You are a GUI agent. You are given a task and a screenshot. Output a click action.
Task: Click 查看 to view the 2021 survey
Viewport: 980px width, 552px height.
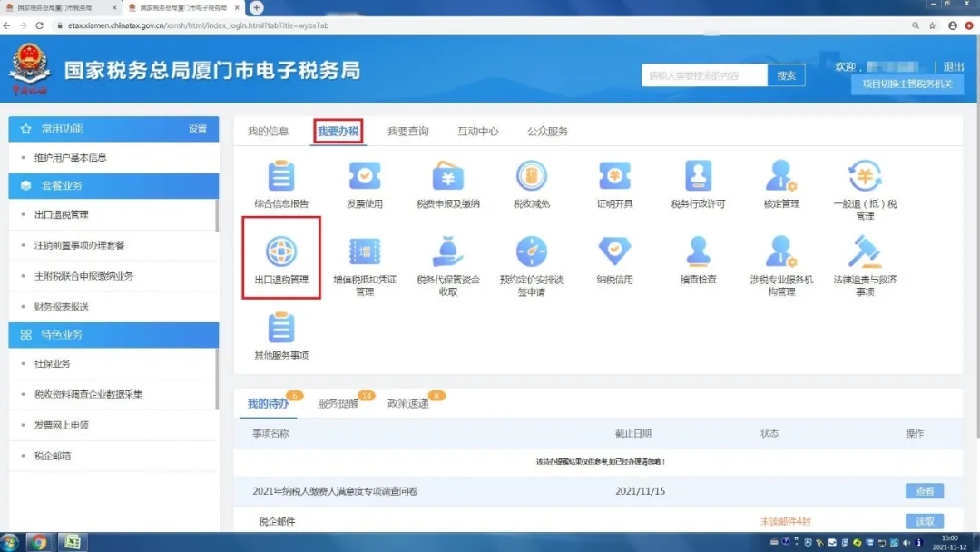[x=923, y=491]
